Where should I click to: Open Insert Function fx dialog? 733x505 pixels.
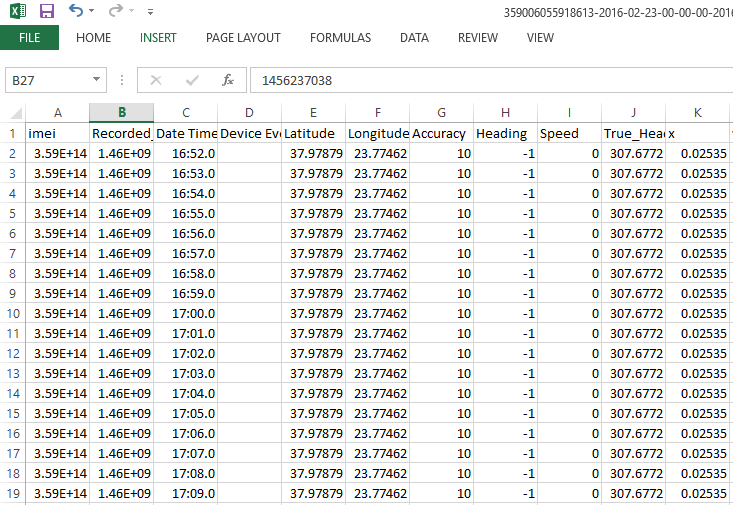point(228,80)
